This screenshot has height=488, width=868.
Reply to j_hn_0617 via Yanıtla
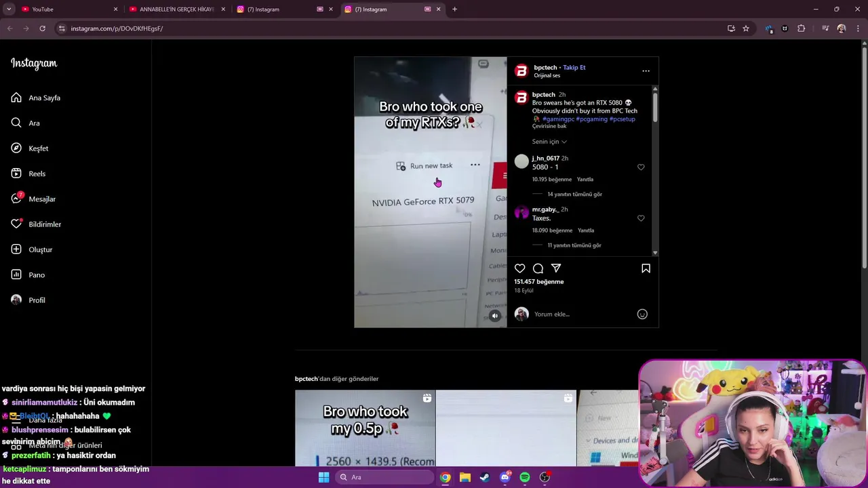click(585, 180)
